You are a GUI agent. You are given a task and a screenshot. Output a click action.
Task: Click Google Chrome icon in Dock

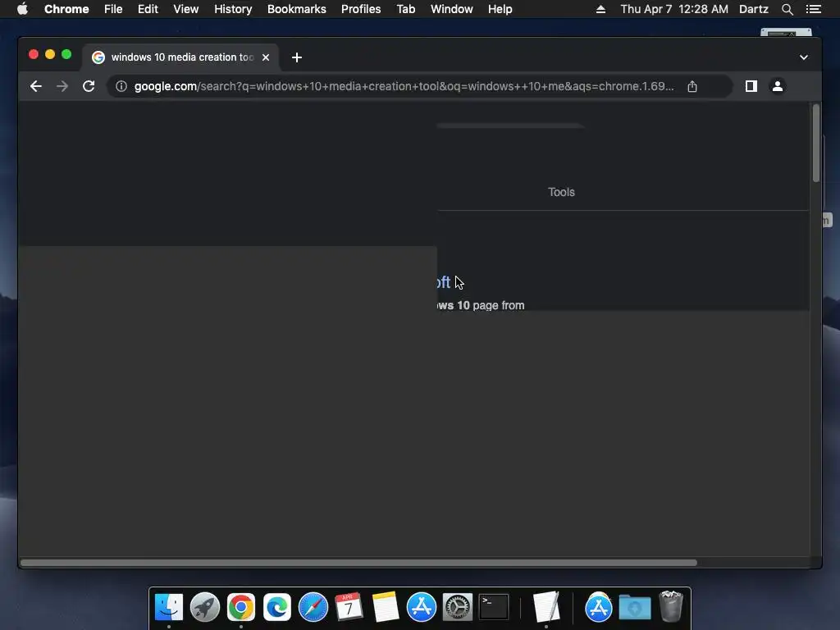[241, 607]
